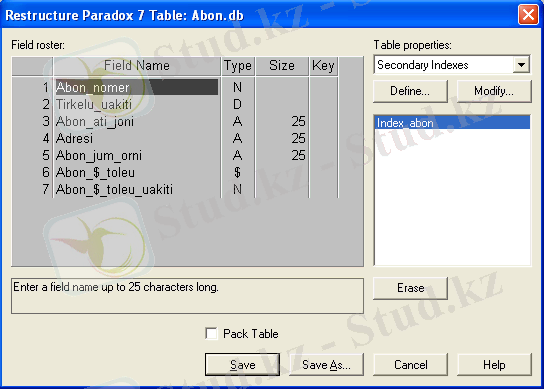The height and width of the screenshot is (389, 544).
Task: Click the Type cell of Abon_ati_joni
Action: click(x=238, y=121)
